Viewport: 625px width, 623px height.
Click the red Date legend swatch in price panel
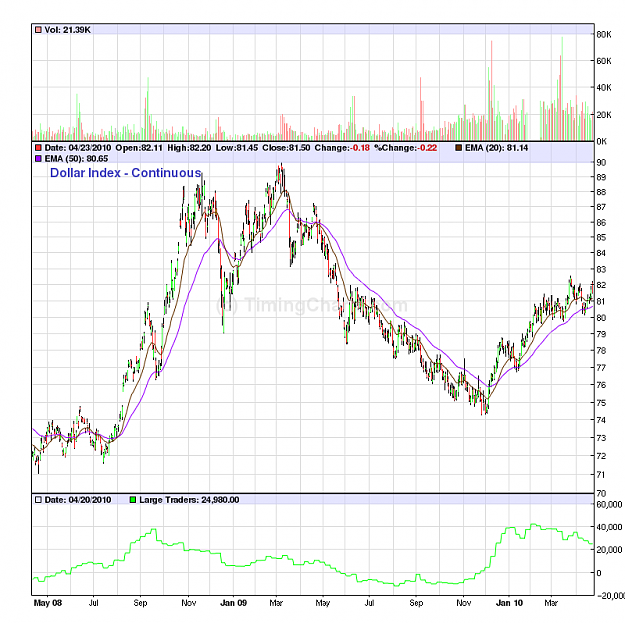[x=38, y=148]
